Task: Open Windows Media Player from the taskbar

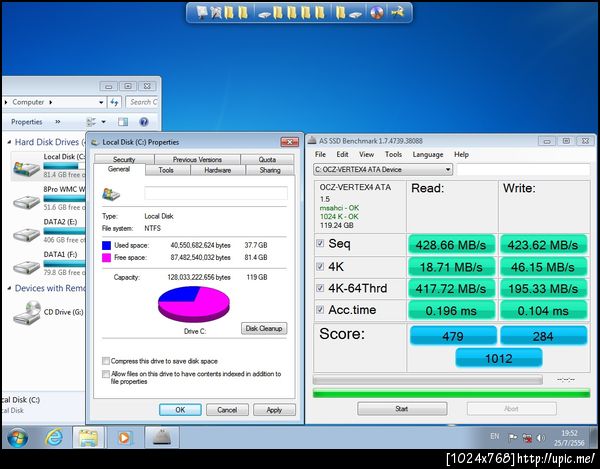Action: (124, 438)
